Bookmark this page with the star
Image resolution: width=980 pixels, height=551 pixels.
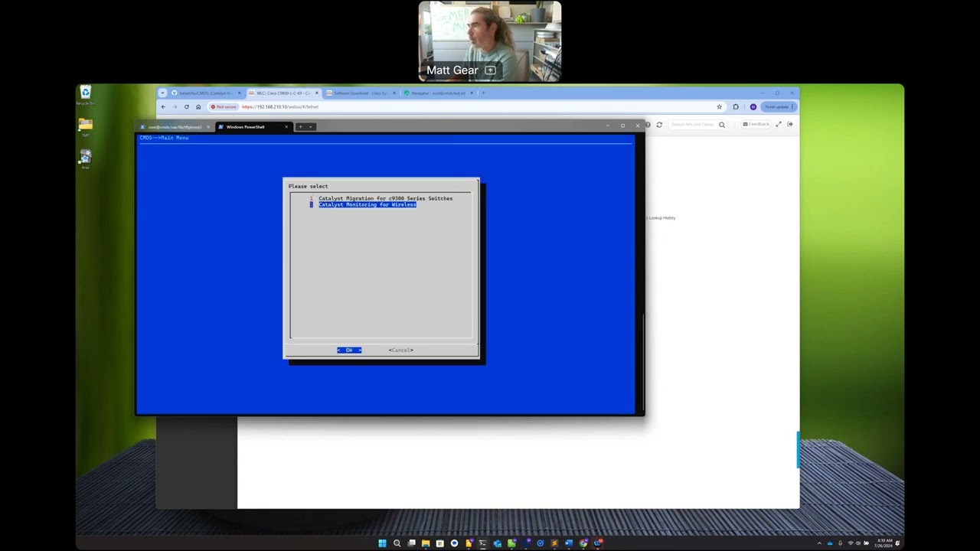pyautogui.click(x=720, y=107)
